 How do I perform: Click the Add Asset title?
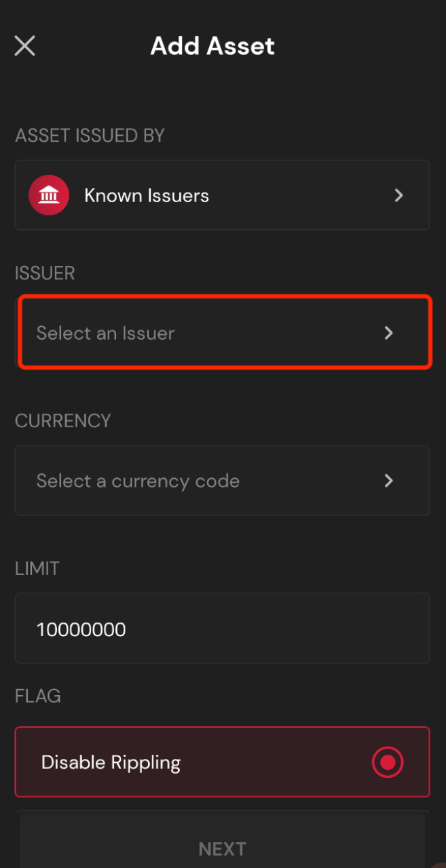point(212,46)
